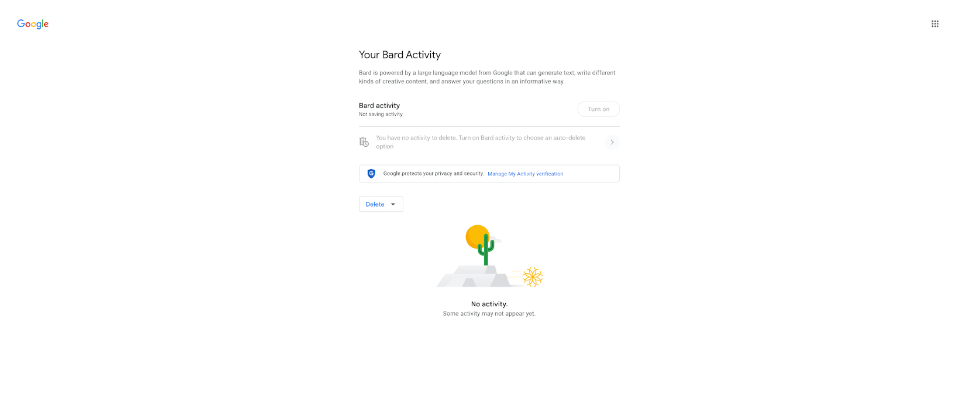Click the gray rocks under the cactus
Screen dimensions: 974x402
478,276
